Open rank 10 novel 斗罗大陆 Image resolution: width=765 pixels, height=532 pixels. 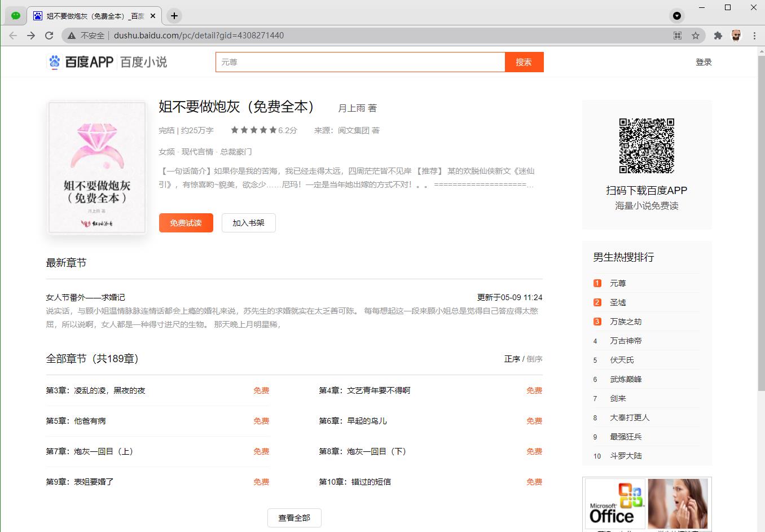tap(626, 456)
